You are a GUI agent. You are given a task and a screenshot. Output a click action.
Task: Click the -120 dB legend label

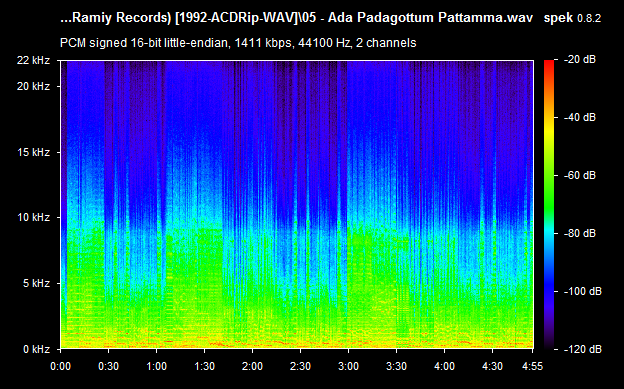pyautogui.click(x=583, y=349)
